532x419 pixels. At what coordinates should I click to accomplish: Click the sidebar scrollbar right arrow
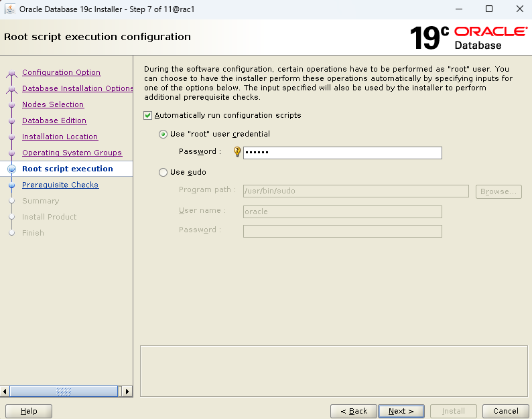pyautogui.click(x=127, y=392)
